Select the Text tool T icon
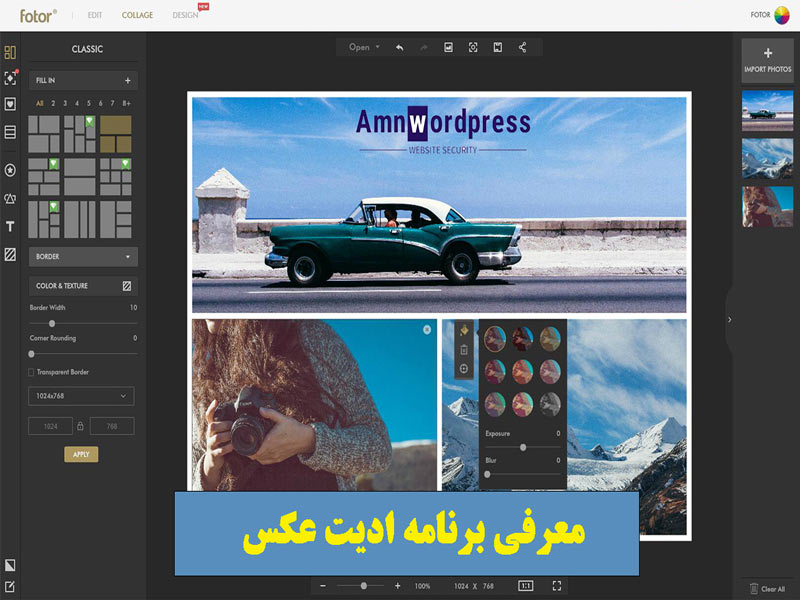The height and width of the screenshot is (600, 800). coord(10,227)
